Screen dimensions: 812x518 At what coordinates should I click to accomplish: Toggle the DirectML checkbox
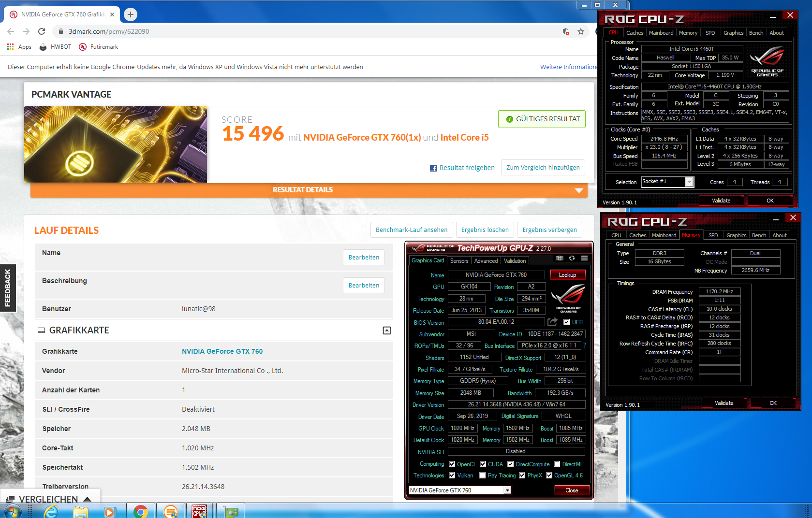pyautogui.click(x=557, y=464)
